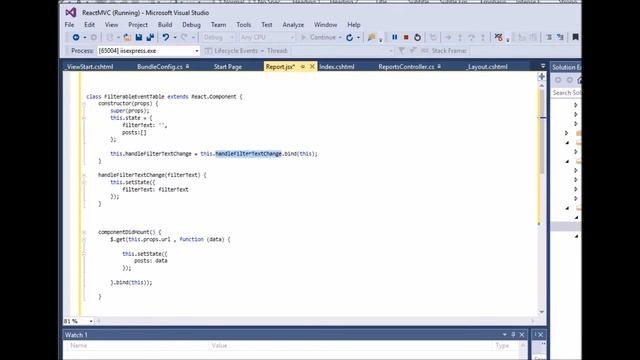Viewport: 640px width, 360px height.
Task: Stop debugging with the red square
Action: click(x=406, y=38)
